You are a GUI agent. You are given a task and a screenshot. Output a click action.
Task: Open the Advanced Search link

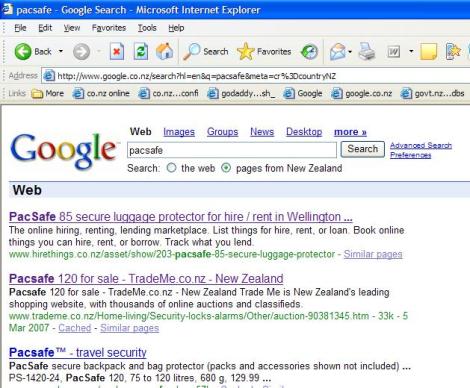point(421,145)
